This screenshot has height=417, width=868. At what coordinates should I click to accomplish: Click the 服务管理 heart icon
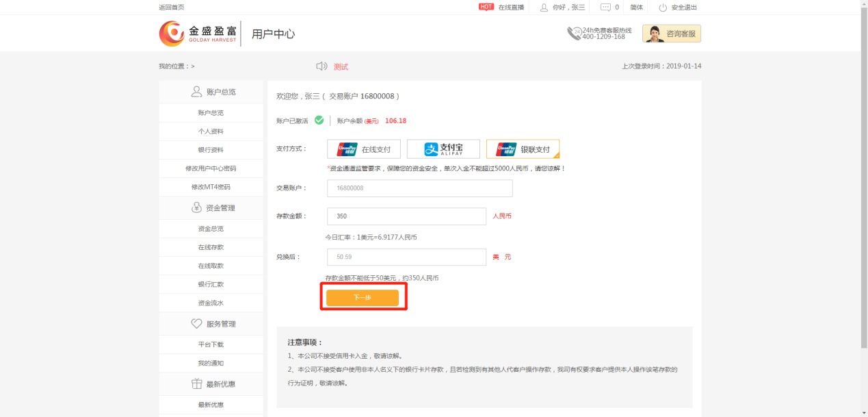click(x=196, y=324)
